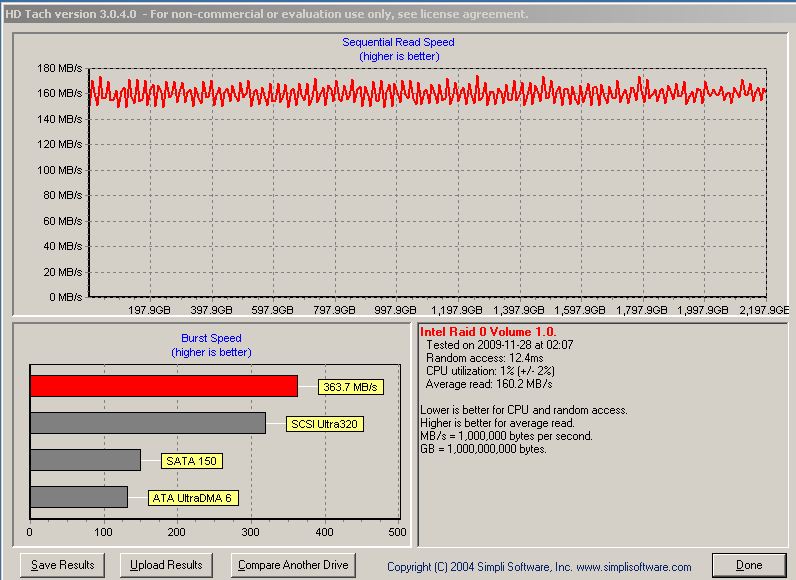Click the 100 MB/s axis label
The width and height of the screenshot is (796, 580).
tap(59, 170)
